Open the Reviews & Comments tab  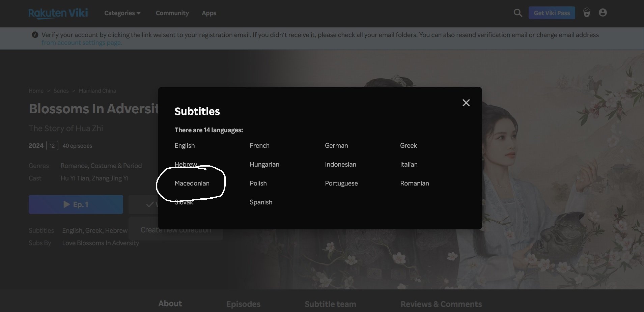441,304
